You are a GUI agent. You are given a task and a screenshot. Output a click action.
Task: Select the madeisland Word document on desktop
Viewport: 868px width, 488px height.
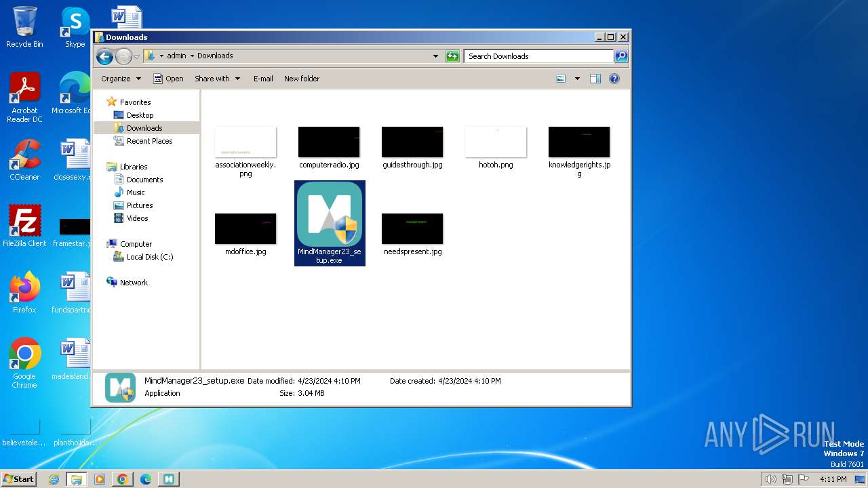(72, 359)
